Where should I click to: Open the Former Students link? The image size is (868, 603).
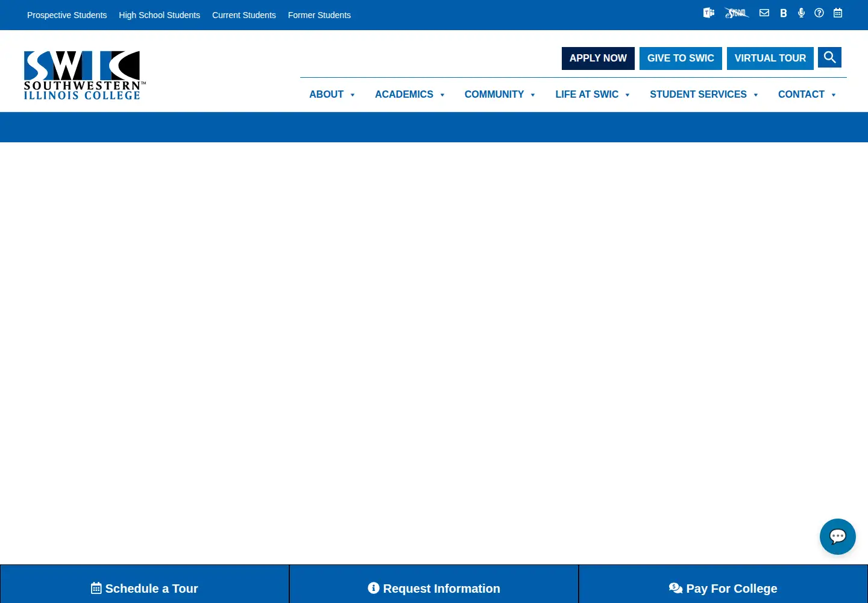pyautogui.click(x=319, y=15)
